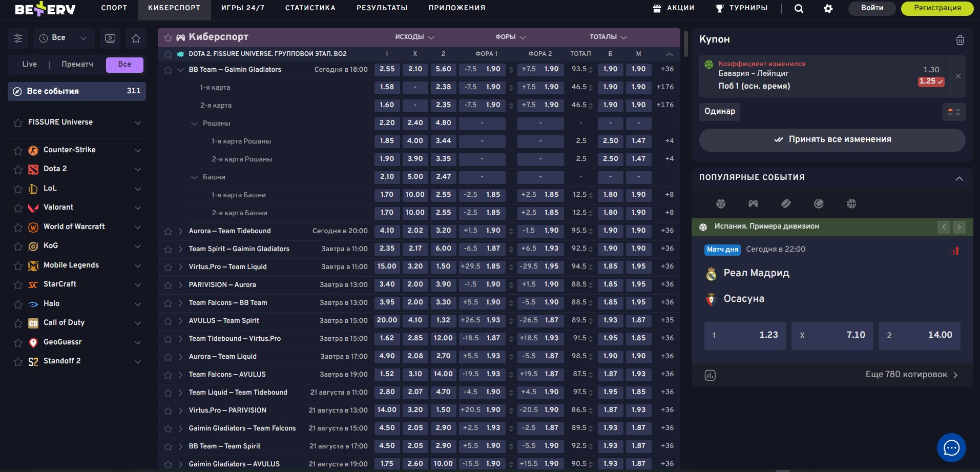The height and width of the screenshot is (472, 980).
Task: Open bar chart icon beside Матч дня
Action: click(x=955, y=251)
